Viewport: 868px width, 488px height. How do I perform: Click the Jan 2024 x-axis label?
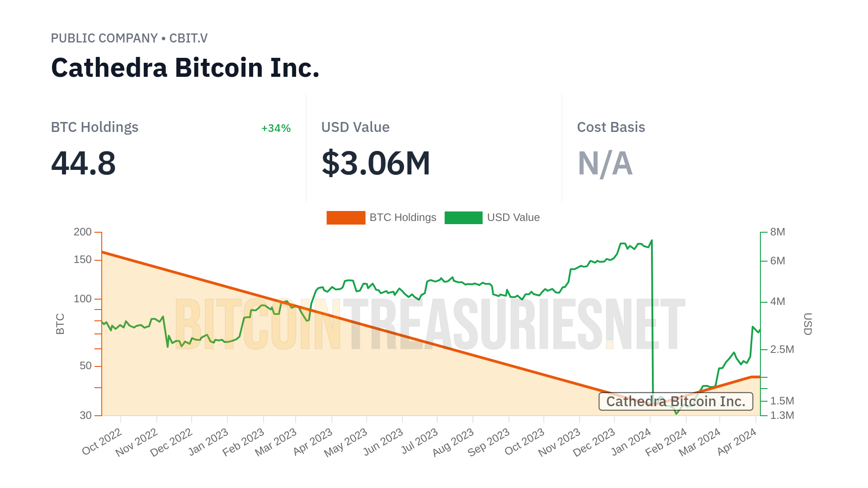[x=631, y=442]
